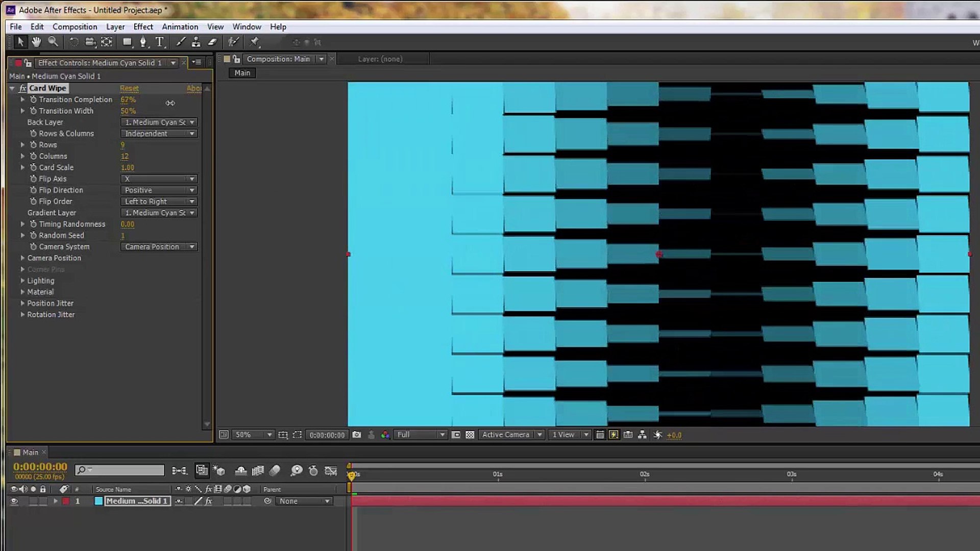
Task: Expand the Camera Position property group
Action: coord(22,258)
